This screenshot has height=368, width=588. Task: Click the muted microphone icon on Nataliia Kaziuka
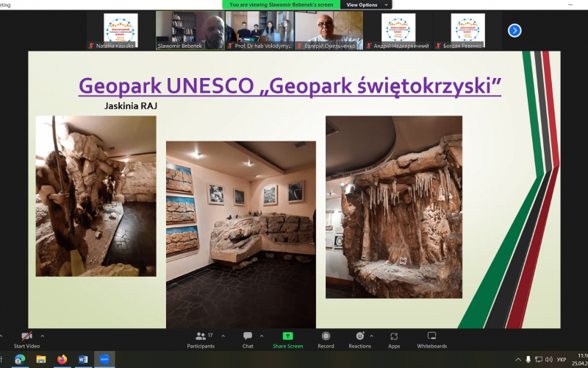tap(91, 46)
